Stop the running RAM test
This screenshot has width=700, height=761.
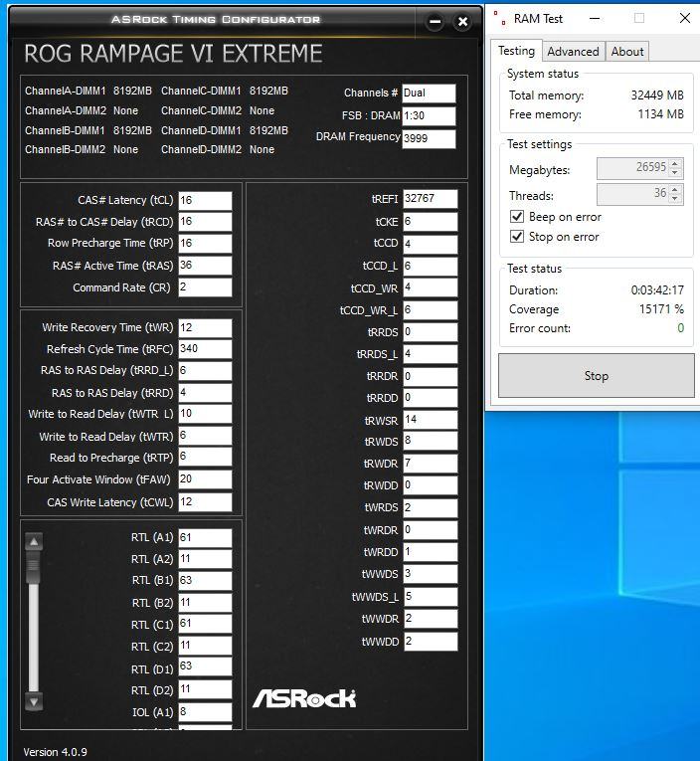click(597, 376)
